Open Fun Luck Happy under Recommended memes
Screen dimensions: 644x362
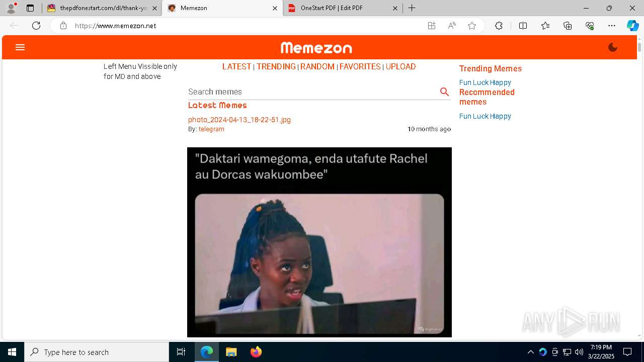click(x=485, y=116)
